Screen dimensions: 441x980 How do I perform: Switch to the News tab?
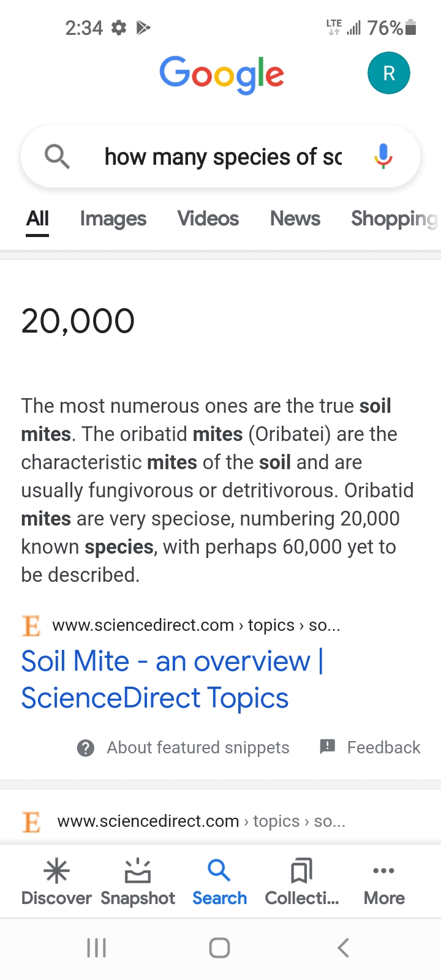click(x=295, y=219)
